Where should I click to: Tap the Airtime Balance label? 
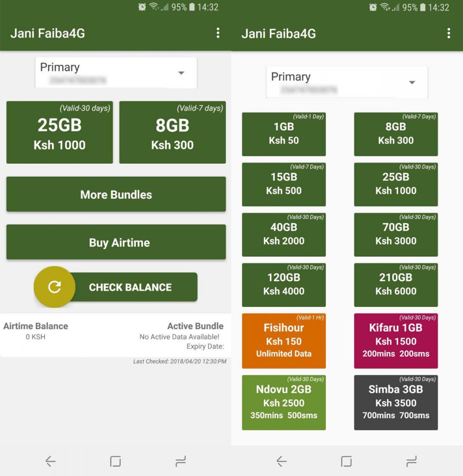(35, 326)
